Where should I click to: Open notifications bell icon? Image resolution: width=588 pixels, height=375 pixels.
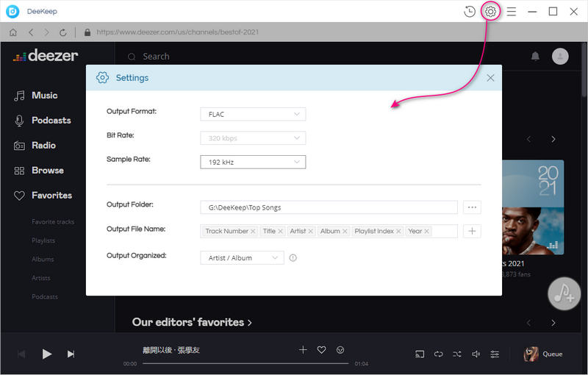(535, 56)
